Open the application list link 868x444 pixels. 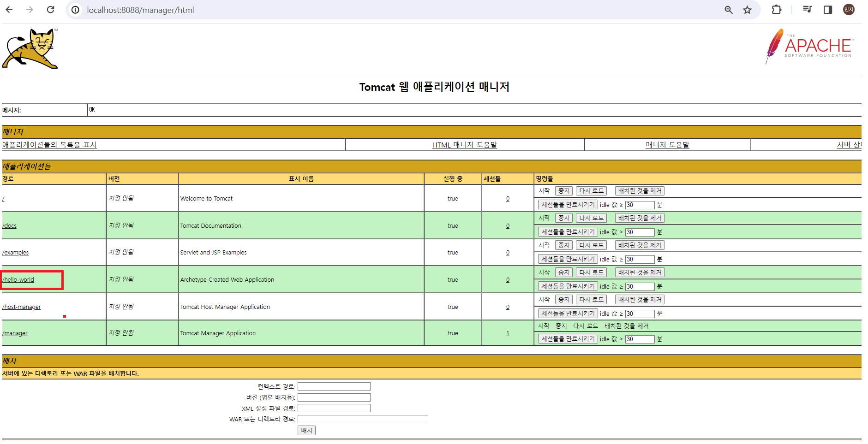pos(49,145)
